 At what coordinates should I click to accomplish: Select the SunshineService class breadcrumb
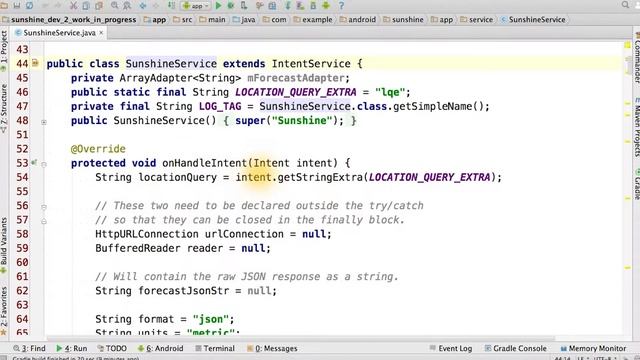coord(533,20)
